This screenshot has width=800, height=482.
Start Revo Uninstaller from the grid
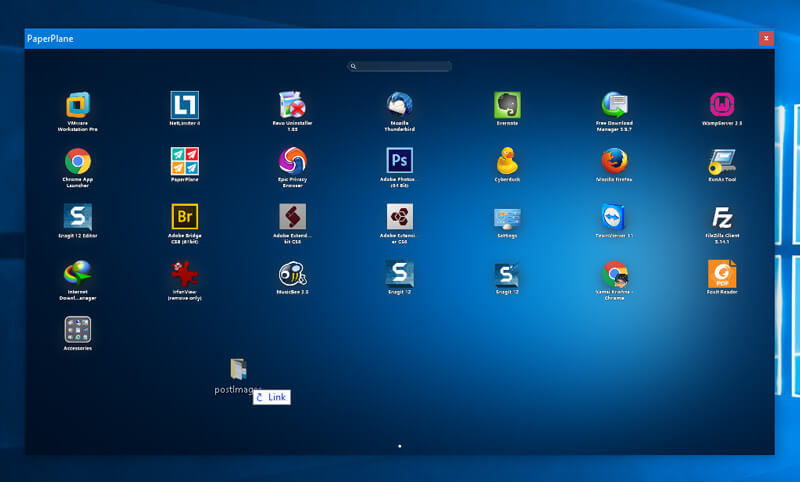tap(292, 105)
